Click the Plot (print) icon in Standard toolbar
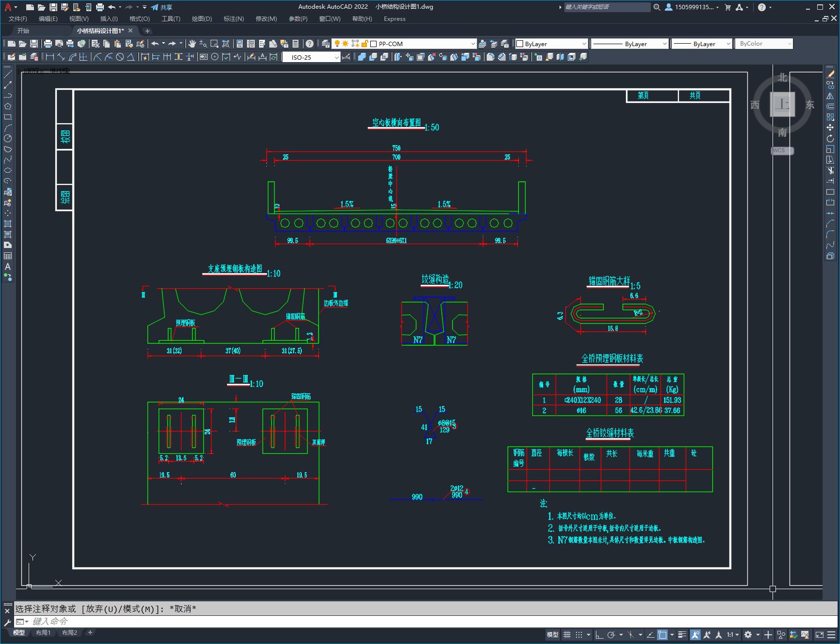The height and width of the screenshot is (644, 840). 48,44
